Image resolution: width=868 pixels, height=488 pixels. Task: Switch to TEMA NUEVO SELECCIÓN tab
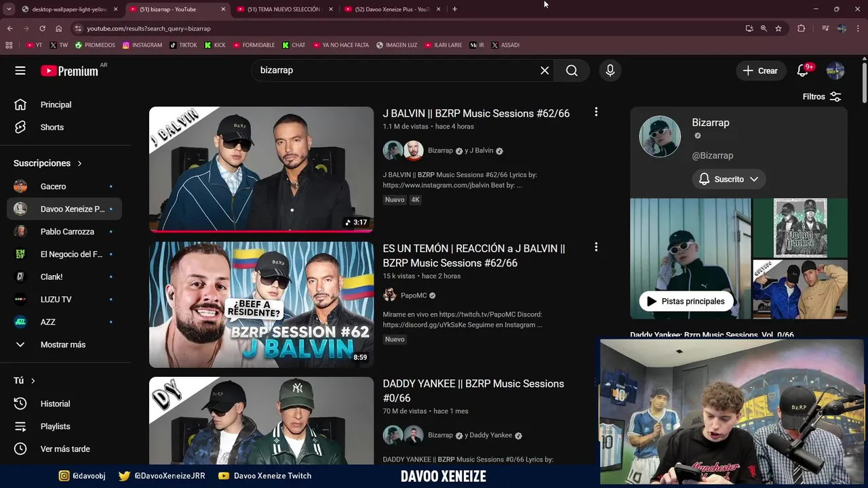[x=283, y=9]
